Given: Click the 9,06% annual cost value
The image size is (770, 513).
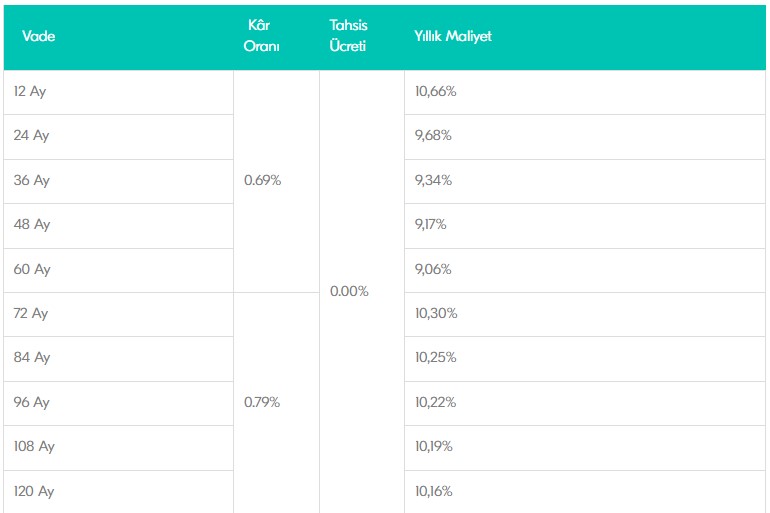Looking at the screenshot, I should pyautogui.click(x=433, y=269).
